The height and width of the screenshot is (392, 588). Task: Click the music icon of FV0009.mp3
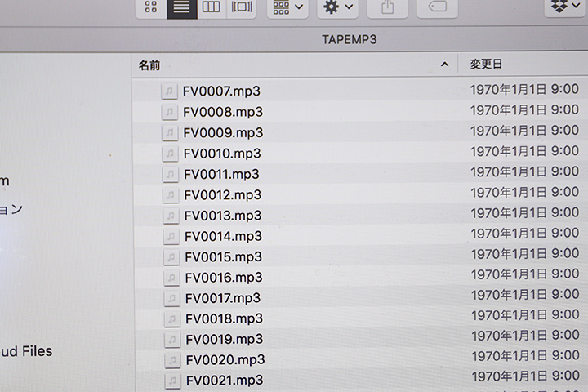[x=170, y=132]
